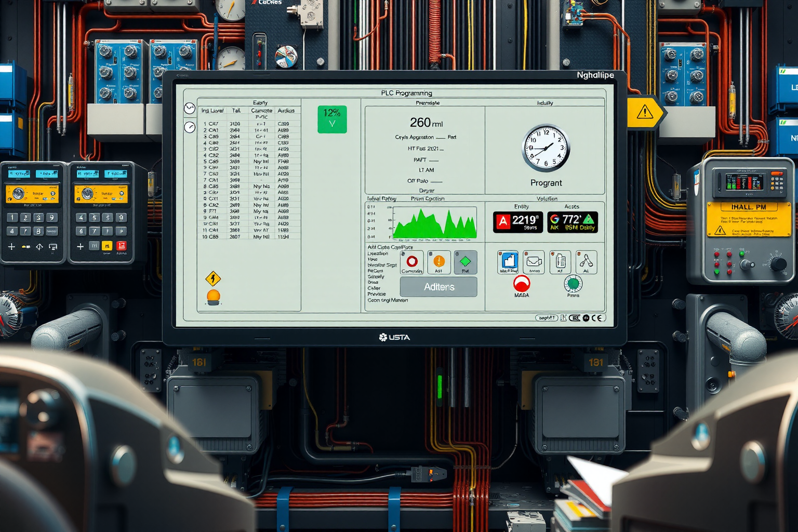This screenshot has width=798, height=532.
Task: Click the Audius column header
Action: tap(286, 111)
